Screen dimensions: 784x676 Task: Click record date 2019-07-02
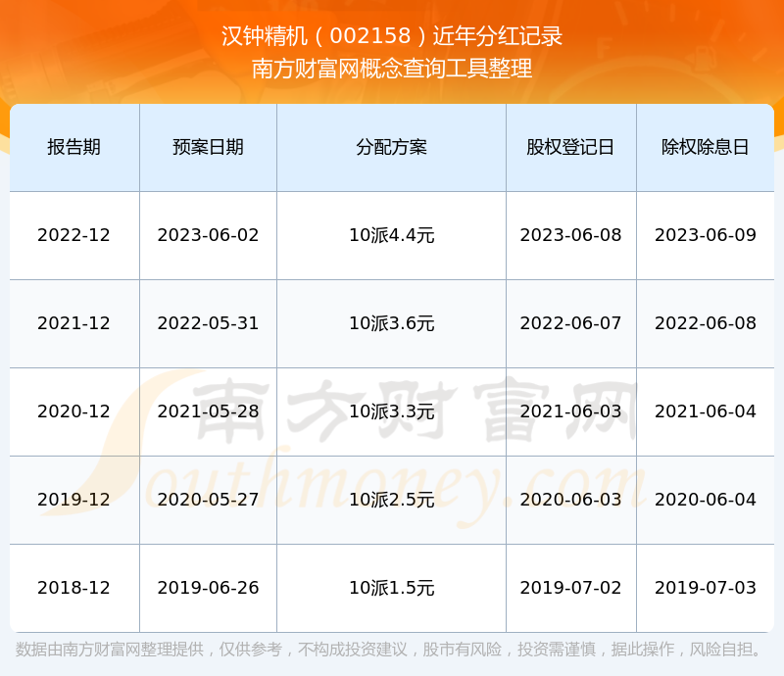(x=570, y=588)
